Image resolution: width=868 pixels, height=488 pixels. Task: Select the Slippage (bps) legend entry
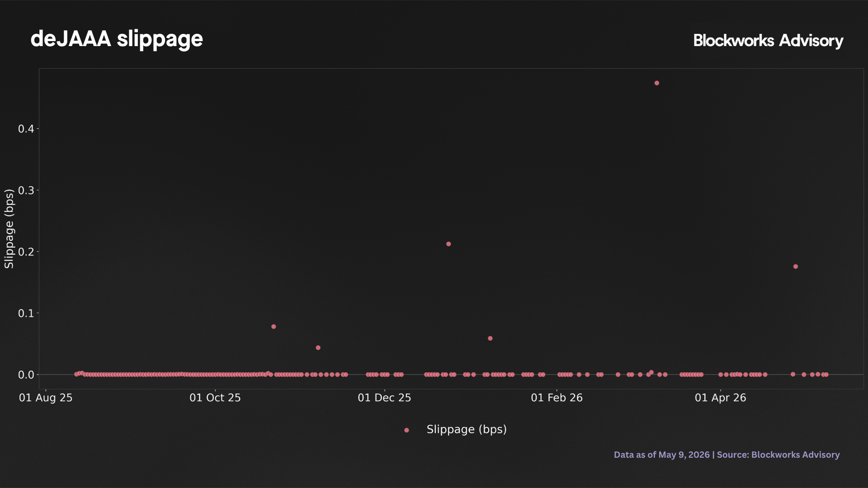456,430
